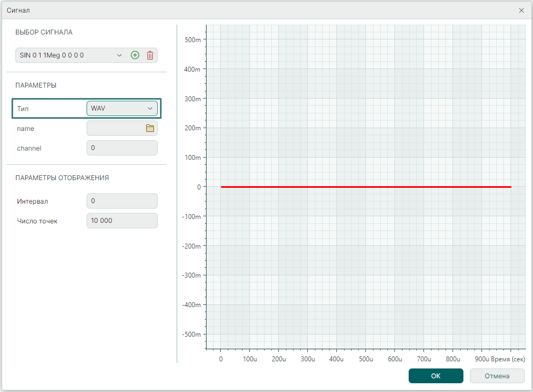The width and height of the screenshot is (533, 392).
Task: Browse for a WAV file via the folder icon
Action: (150, 128)
